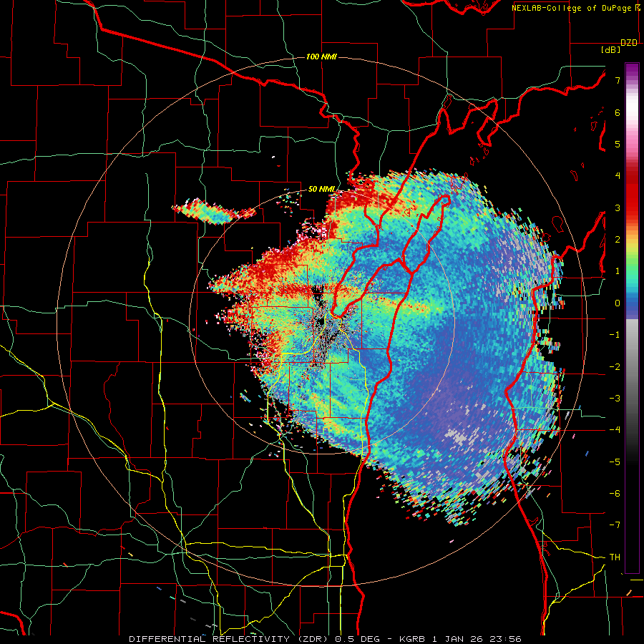Click the 4 value on the colorbar scale
The height and width of the screenshot is (644, 644).
[x=618, y=176]
